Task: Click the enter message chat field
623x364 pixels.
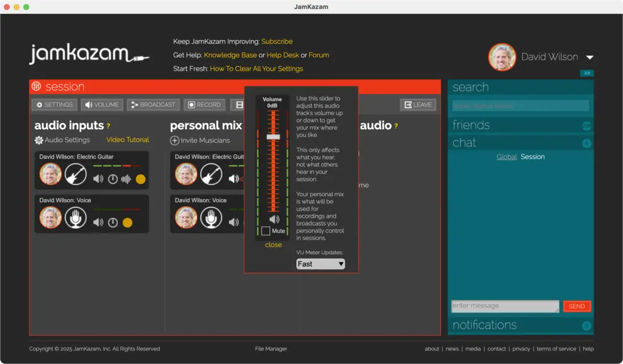Action: coord(505,306)
